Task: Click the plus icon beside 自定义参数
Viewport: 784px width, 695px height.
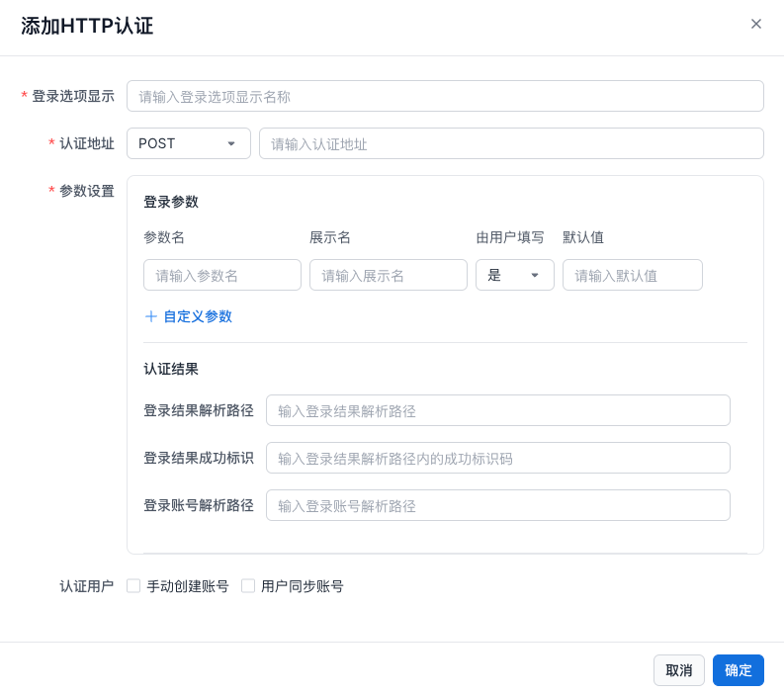Action: [x=151, y=316]
